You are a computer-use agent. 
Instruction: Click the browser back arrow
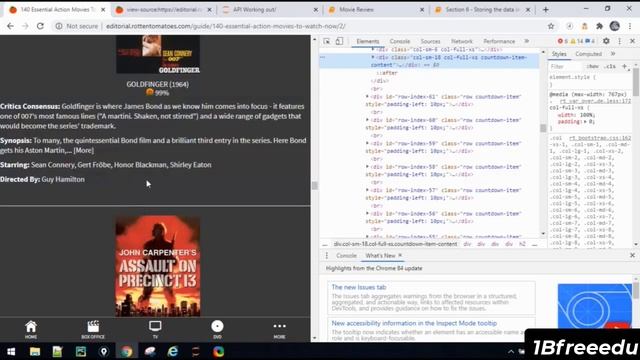(x=10, y=26)
